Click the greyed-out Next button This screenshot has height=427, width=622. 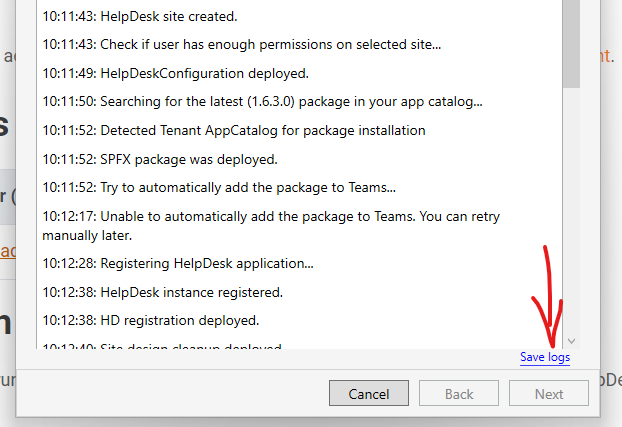pyautogui.click(x=548, y=394)
